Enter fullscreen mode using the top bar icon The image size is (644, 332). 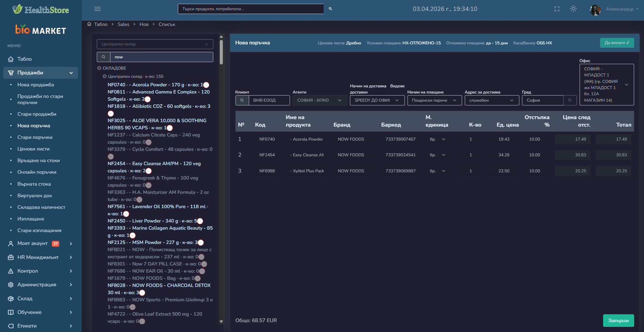557,9
